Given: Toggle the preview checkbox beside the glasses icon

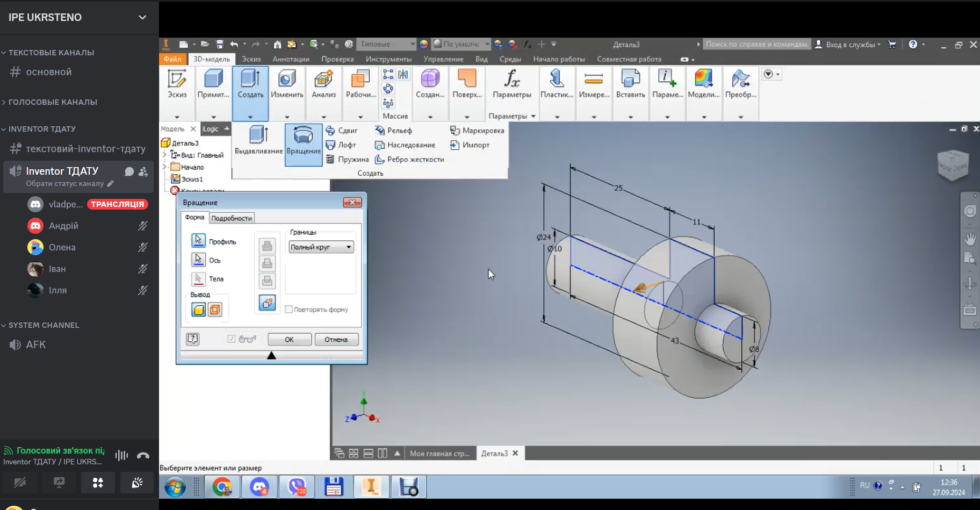Looking at the screenshot, I should 232,339.
